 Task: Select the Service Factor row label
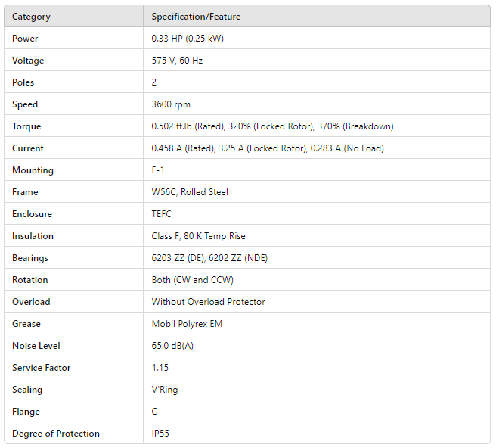tap(42, 368)
